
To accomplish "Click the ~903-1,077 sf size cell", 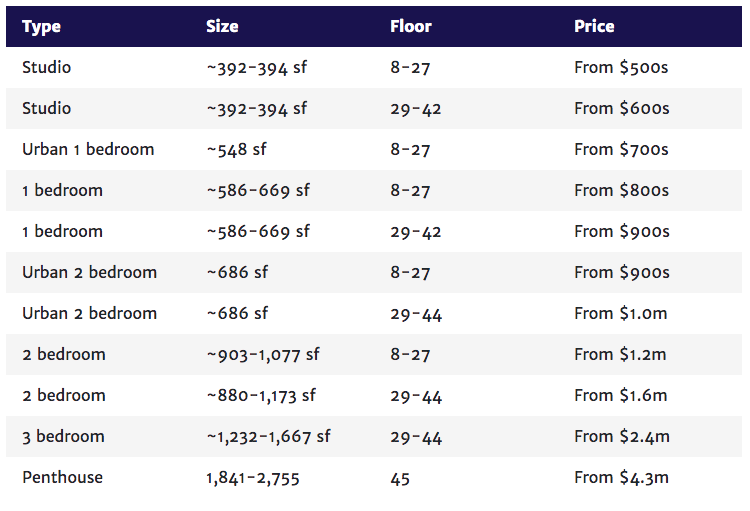I will (263, 355).
